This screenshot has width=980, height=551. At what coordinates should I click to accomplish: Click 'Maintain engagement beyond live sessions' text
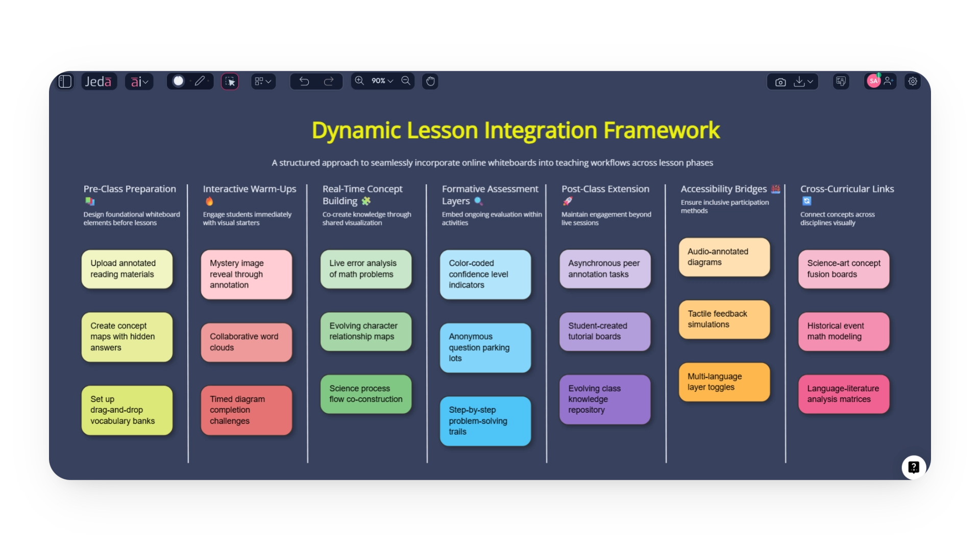pyautogui.click(x=606, y=218)
